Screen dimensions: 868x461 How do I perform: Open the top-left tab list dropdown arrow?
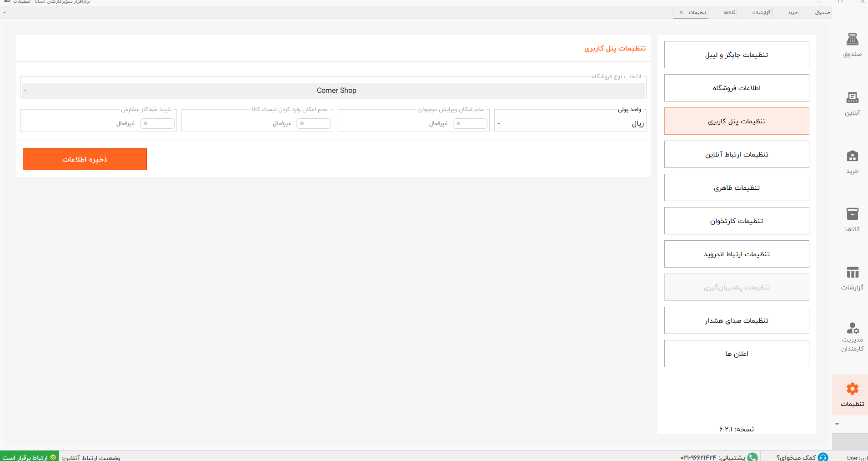pos(5,12)
